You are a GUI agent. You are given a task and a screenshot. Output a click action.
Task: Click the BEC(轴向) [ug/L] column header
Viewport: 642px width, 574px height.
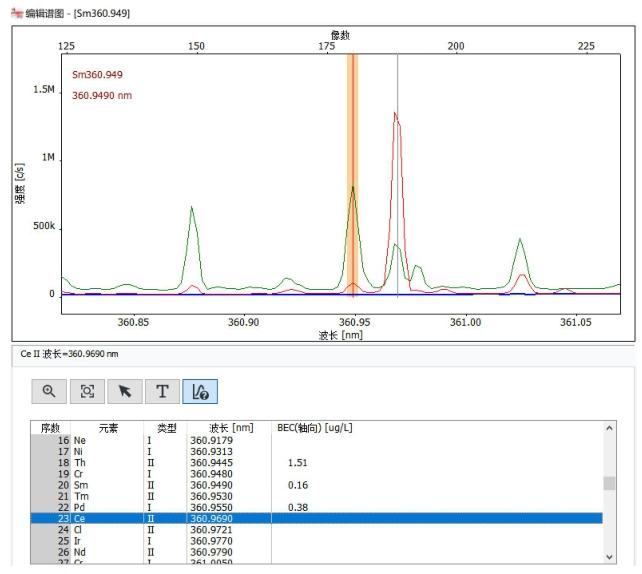click(x=314, y=428)
